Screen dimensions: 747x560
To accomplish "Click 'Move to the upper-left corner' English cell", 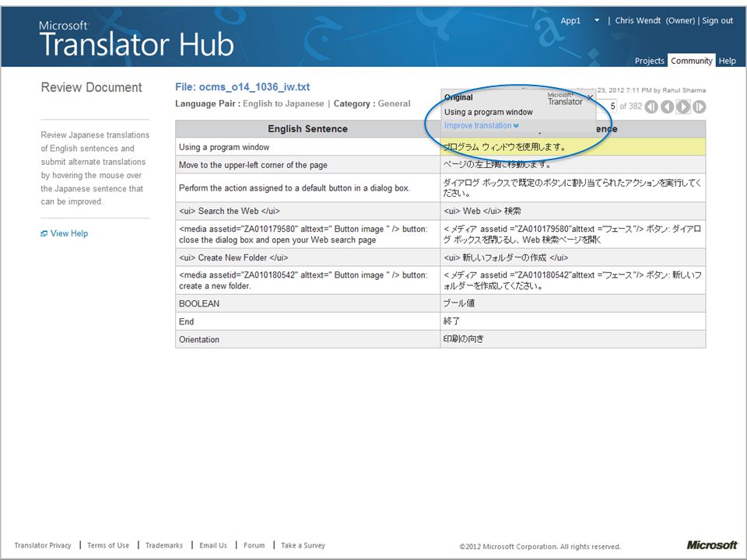I will [x=308, y=165].
